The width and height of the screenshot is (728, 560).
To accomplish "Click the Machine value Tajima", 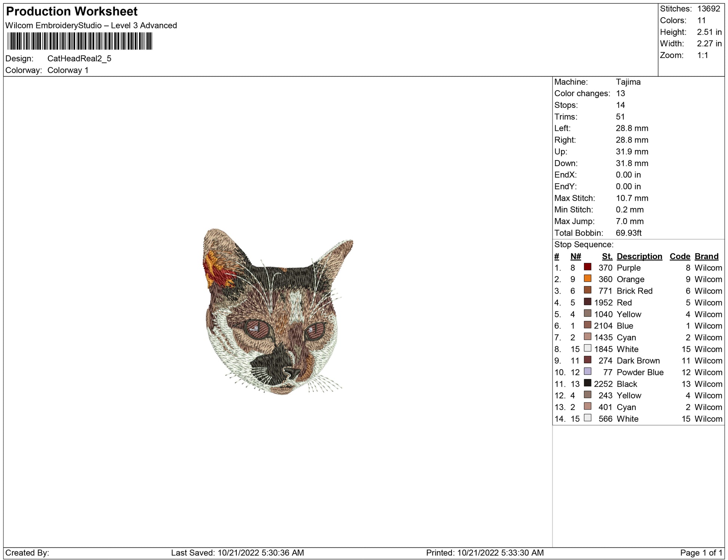I will coord(628,82).
